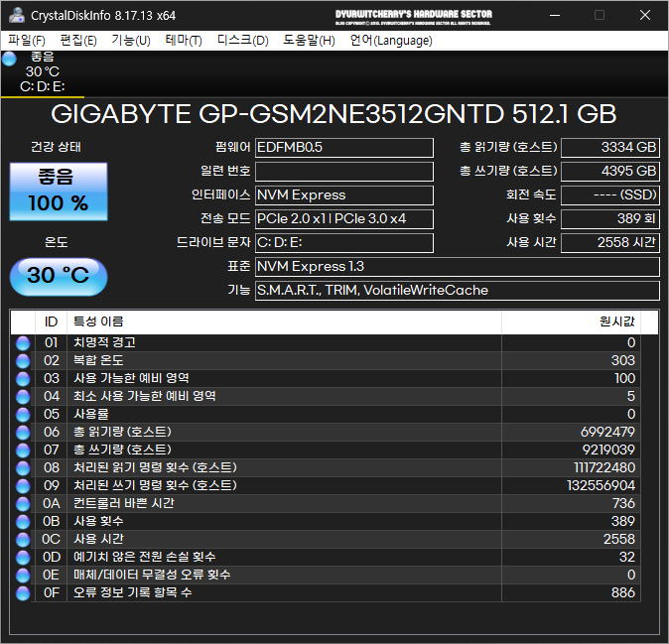Minimize the CrystalDiskInfo window
The image size is (669, 644).
[555, 15]
